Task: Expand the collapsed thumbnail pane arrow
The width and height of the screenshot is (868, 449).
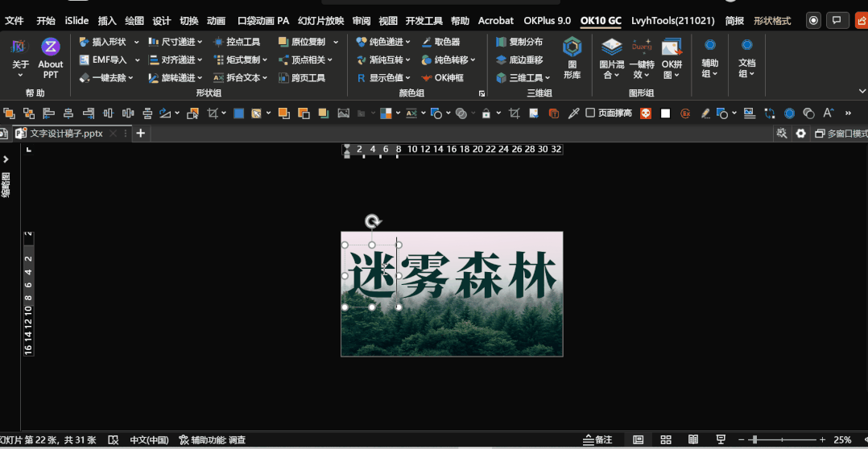Action: [x=6, y=159]
